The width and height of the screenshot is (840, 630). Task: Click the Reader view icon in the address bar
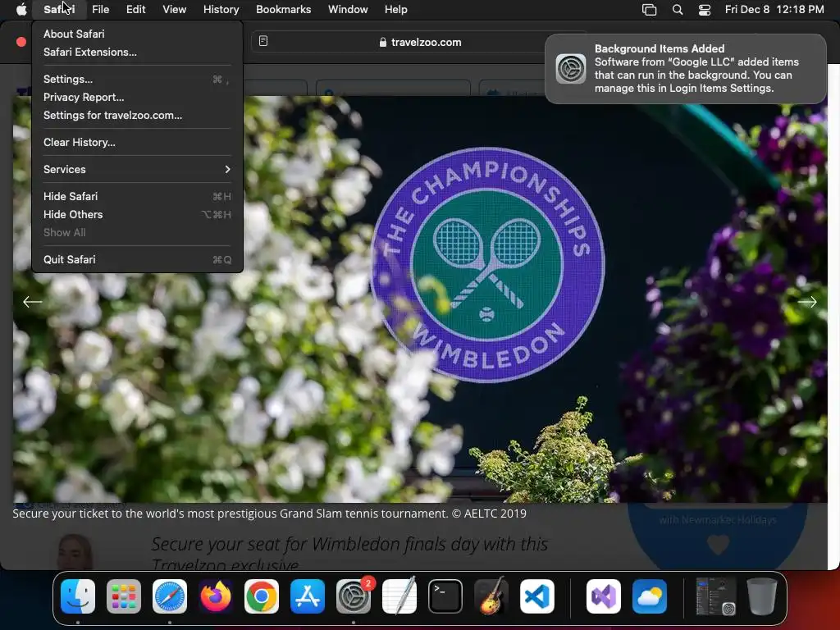[x=263, y=41]
